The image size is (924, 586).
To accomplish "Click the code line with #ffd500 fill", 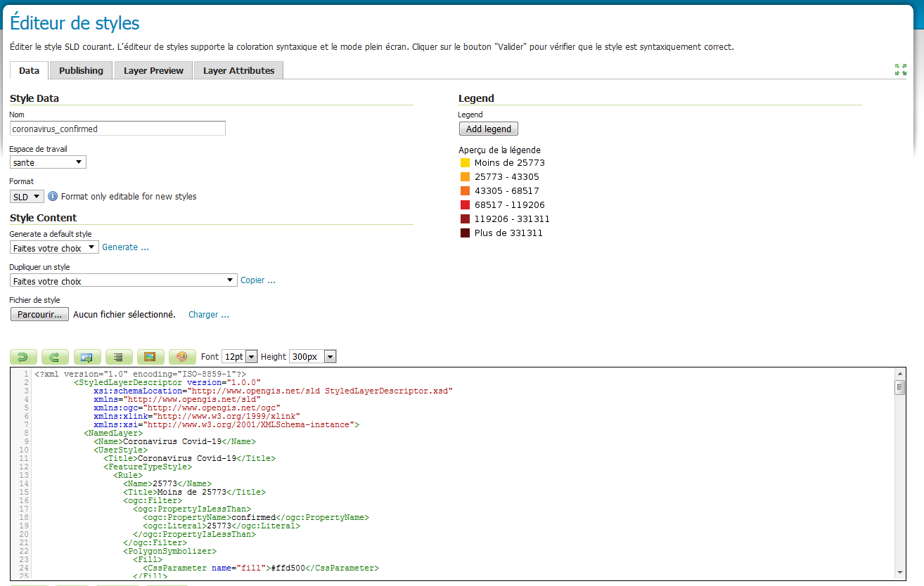I will (x=261, y=568).
